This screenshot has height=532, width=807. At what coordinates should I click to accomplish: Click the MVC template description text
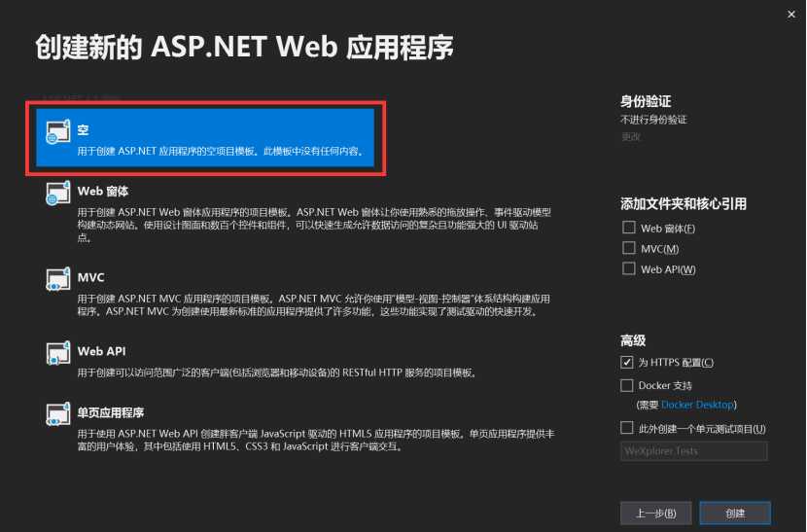pyautogui.click(x=313, y=304)
